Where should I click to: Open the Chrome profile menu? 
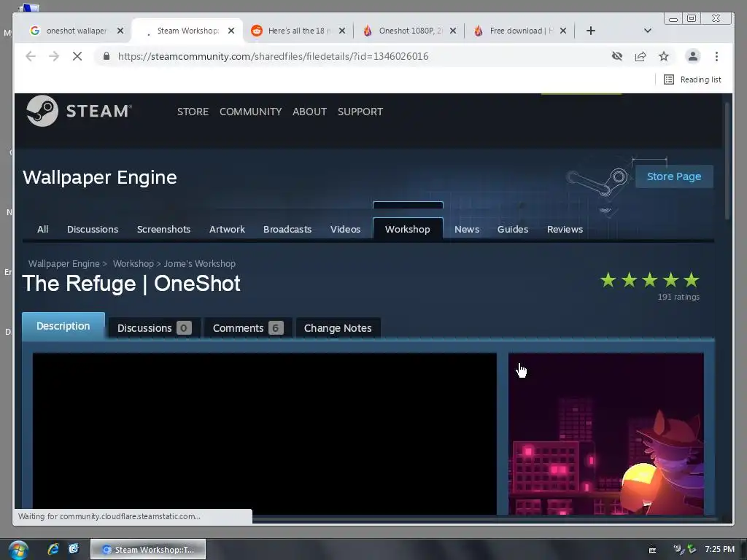coord(693,56)
